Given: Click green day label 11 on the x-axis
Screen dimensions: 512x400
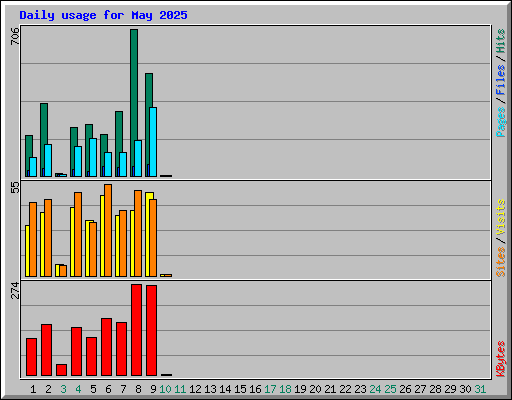Looking at the screenshot, I should pyautogui.click(x=180, y=389).
